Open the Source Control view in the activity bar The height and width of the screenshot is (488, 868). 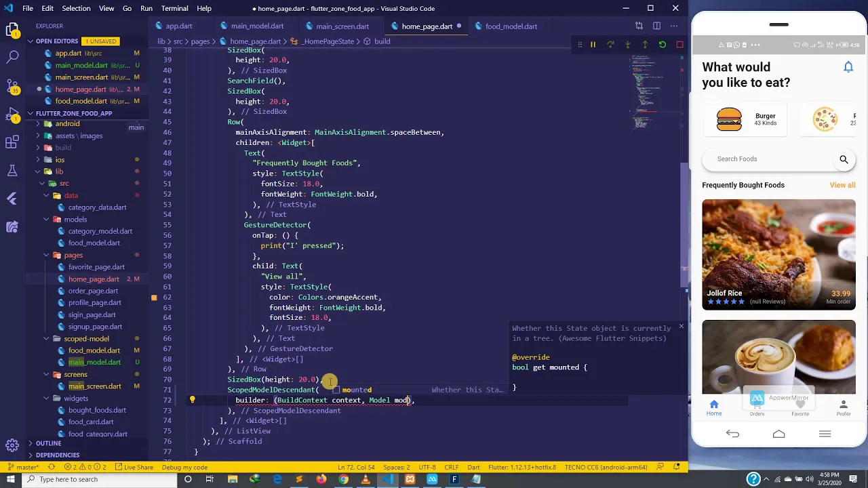[x=12, y=86]
